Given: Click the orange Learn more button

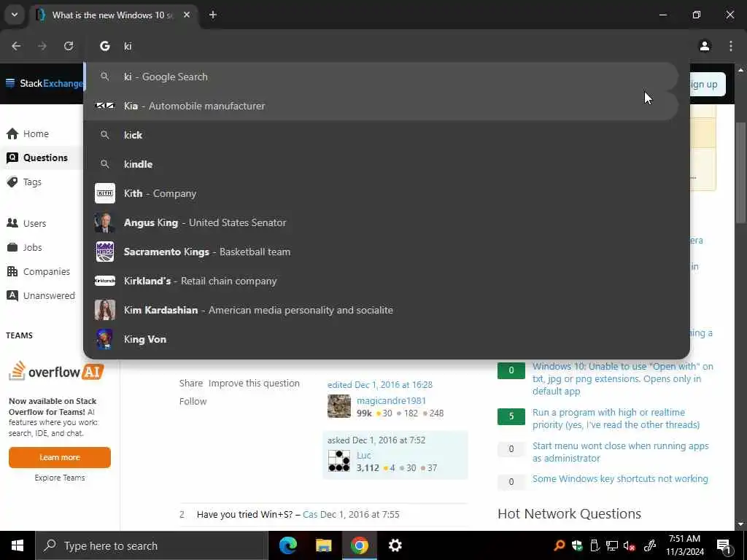Looking at the screenshot, I should tap(60, 457).
